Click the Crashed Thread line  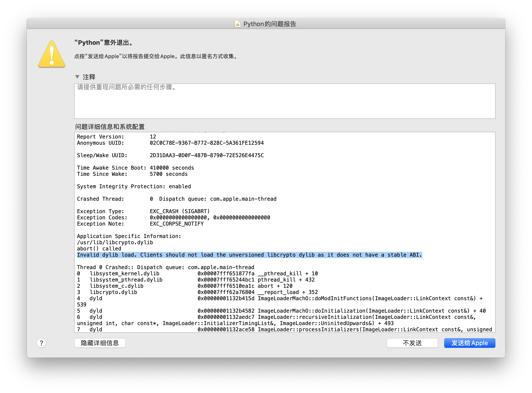coord(177,199)
